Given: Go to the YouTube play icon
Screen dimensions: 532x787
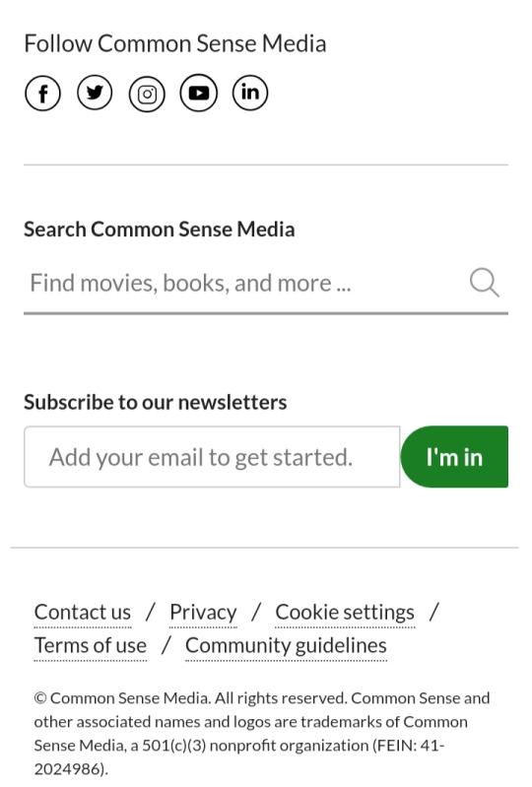Looking at the screenshot, I should pyautogui.click(x=199, y=93).
